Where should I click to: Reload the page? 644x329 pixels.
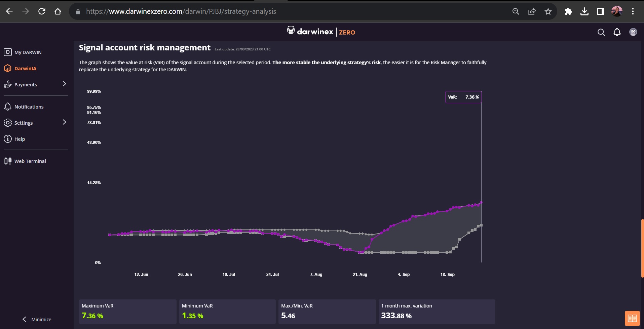coord(42,11)
